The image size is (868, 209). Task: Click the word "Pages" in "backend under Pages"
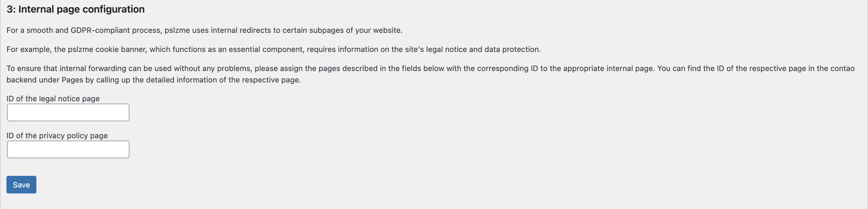72,80
